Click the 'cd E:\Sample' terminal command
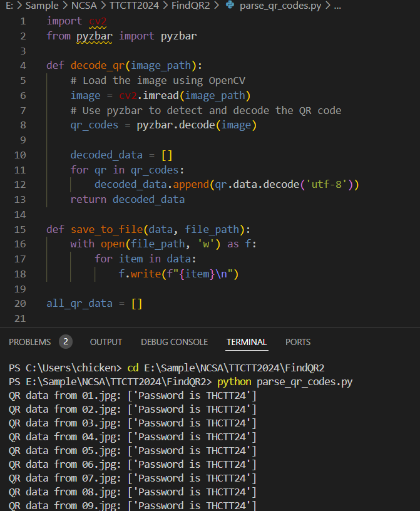 pos(226,368)
